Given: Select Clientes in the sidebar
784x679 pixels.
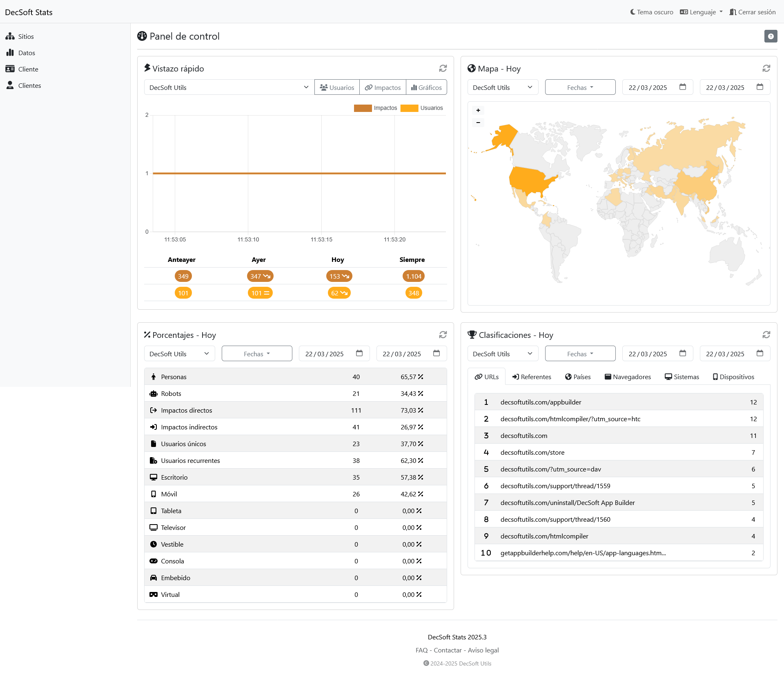Looking at the screenshot, I should [29, 85].
